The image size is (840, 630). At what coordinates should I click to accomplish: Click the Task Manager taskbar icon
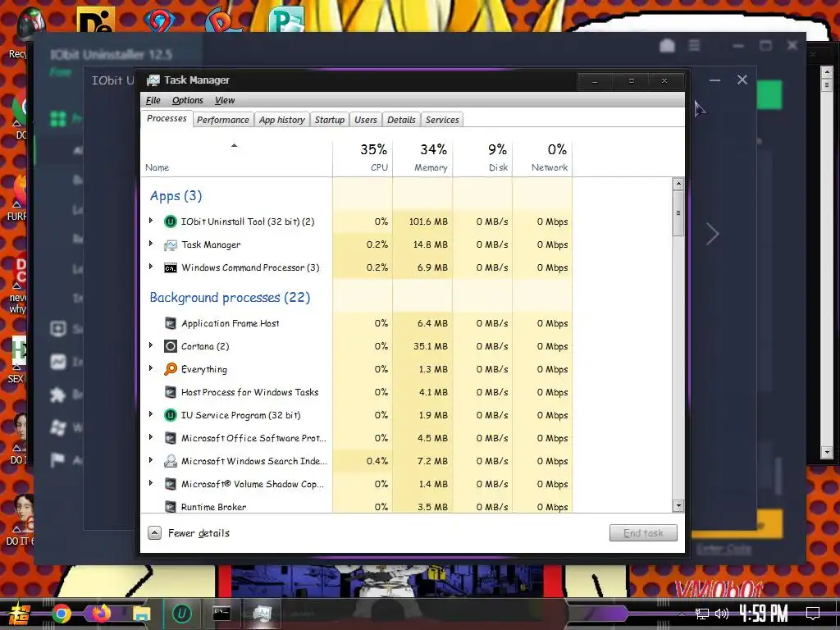click(x=262, y=614)
